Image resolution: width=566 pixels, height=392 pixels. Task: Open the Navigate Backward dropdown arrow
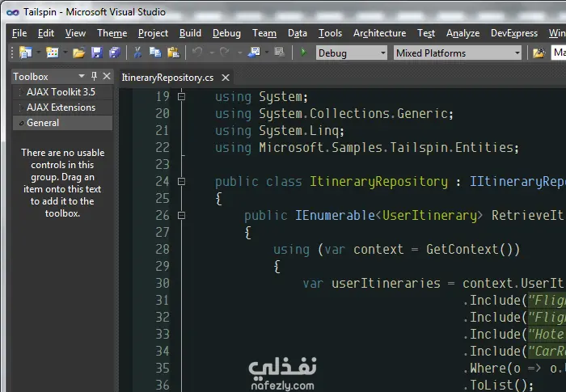click(x=267, y=53)
